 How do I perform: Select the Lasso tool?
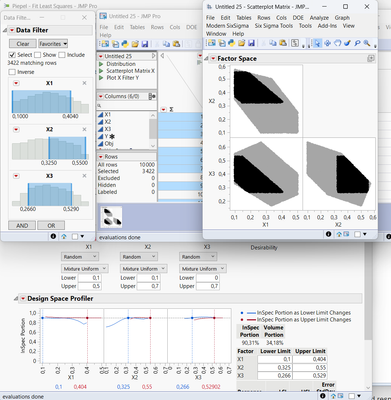pyautogui.click(x=357, y=43)
